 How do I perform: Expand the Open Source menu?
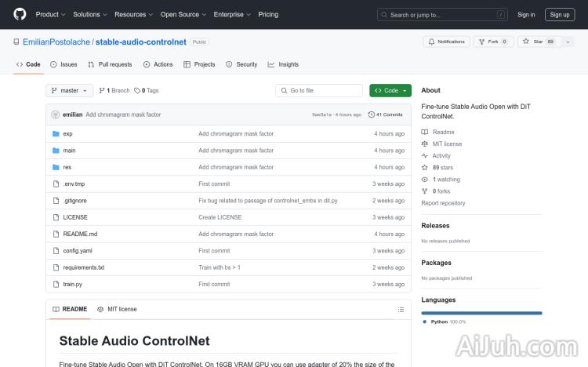[183, 14]
